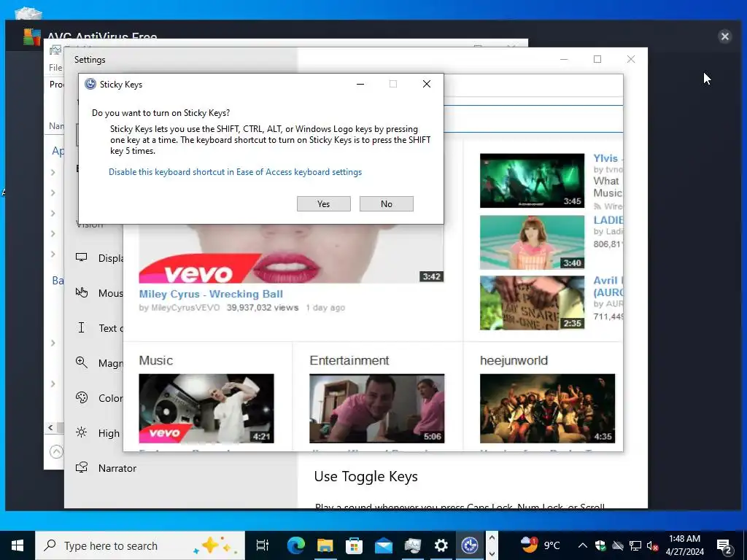Open the notification center icon
This screenshot has height=560, width=747.
coord(724,545)
